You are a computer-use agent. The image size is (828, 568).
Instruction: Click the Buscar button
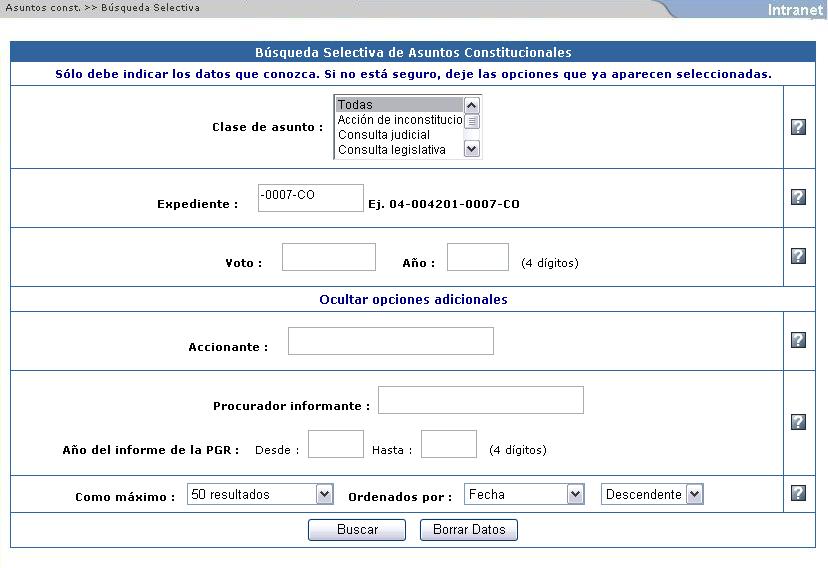tap(357, 530)
